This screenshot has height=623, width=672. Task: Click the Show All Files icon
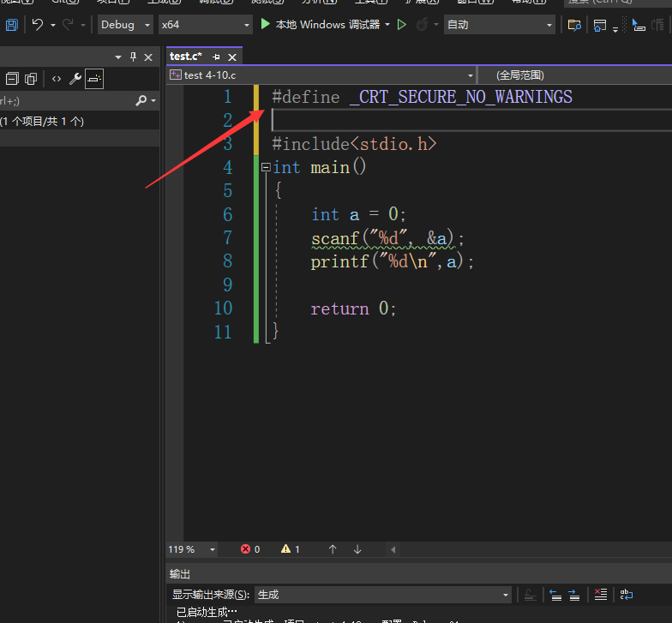31,79
